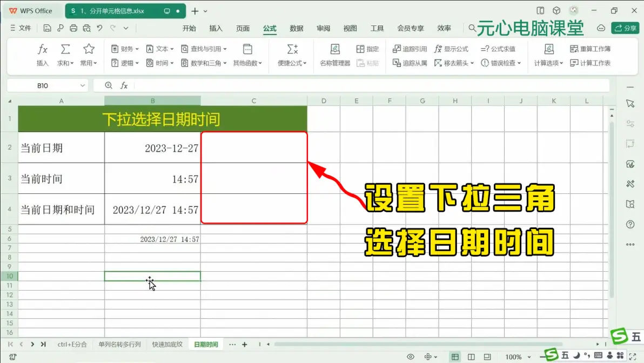Toggle Show Formulas
This screenshot has width=644, height=363.
pos(451,49)
